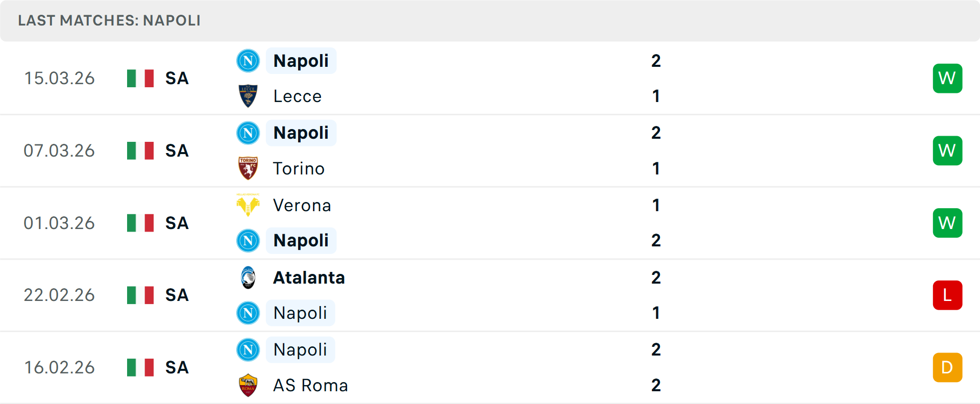The image size is (980, 404).
Task: Click the Torino team crest icon
Action: click(248, 168)
